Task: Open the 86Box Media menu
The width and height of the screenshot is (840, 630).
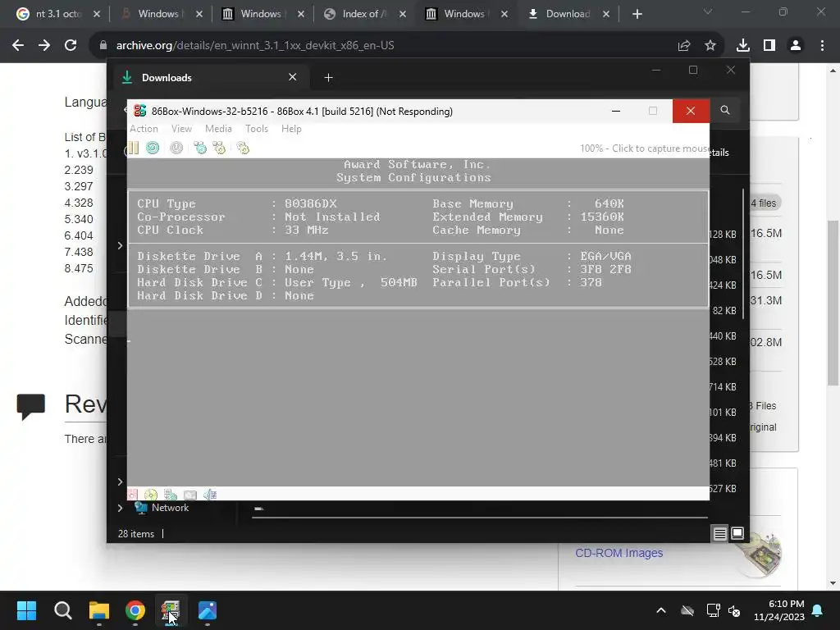Action: pos(218,129)
